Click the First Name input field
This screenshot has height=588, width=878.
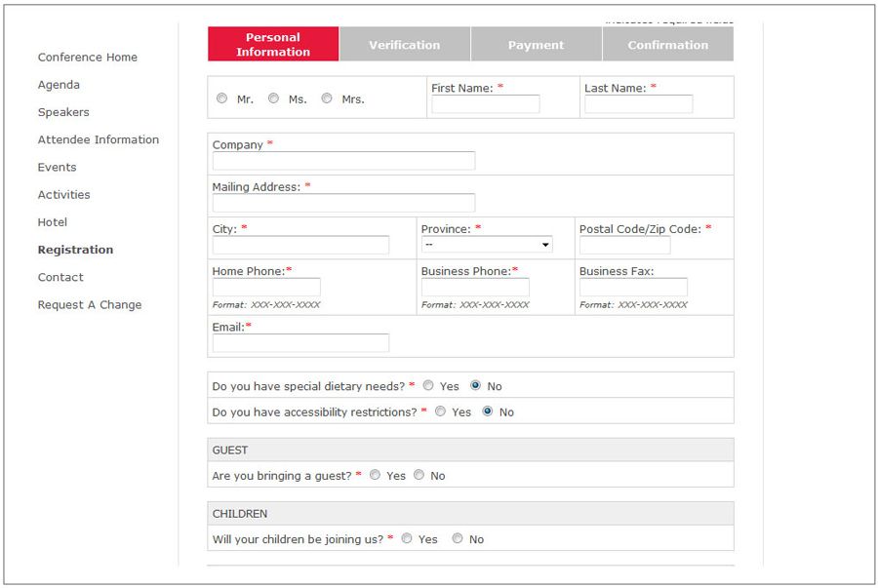pos(486,104)
